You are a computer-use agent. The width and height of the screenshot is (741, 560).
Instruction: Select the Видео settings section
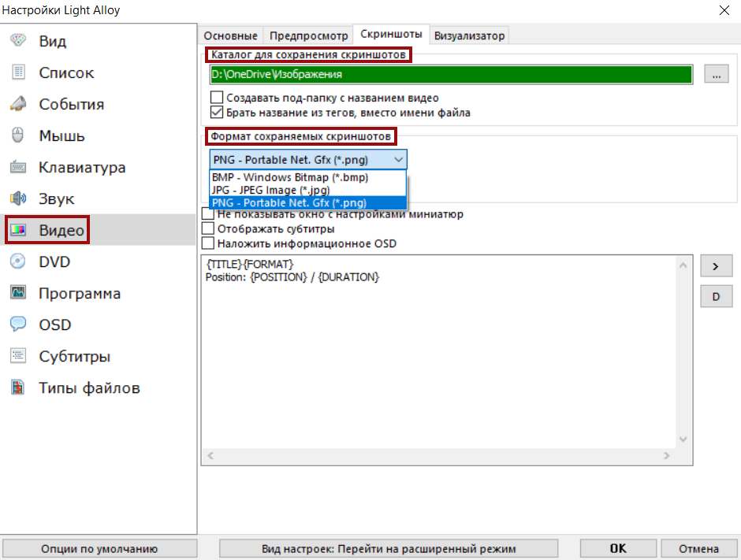[x=98, y=230]
